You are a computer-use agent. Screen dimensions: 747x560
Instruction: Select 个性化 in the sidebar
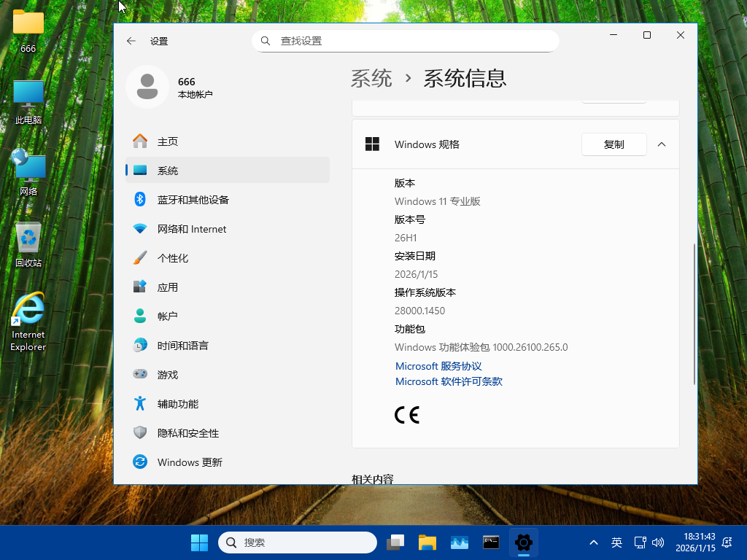(173, 258)
